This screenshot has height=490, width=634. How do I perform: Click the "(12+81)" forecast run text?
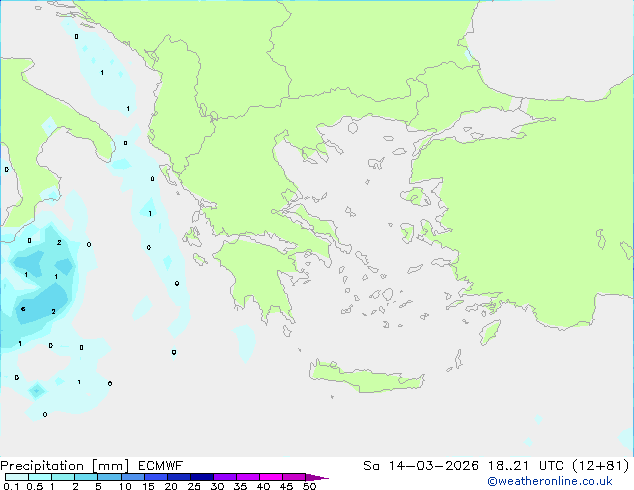pyautogui.click(x=601, y=466)
